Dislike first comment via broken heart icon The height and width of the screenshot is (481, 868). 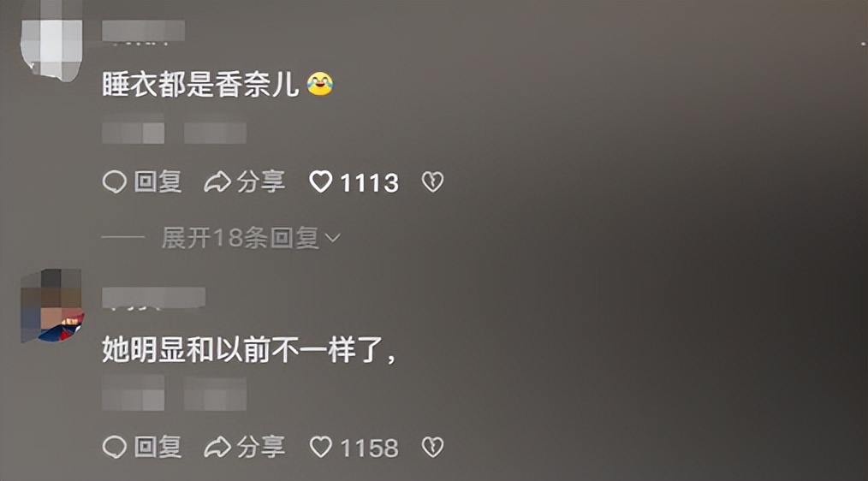pos(432,181)
